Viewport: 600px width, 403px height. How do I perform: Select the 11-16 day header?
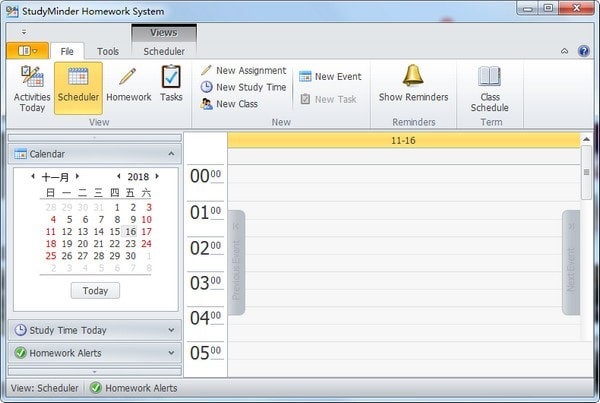404,140
